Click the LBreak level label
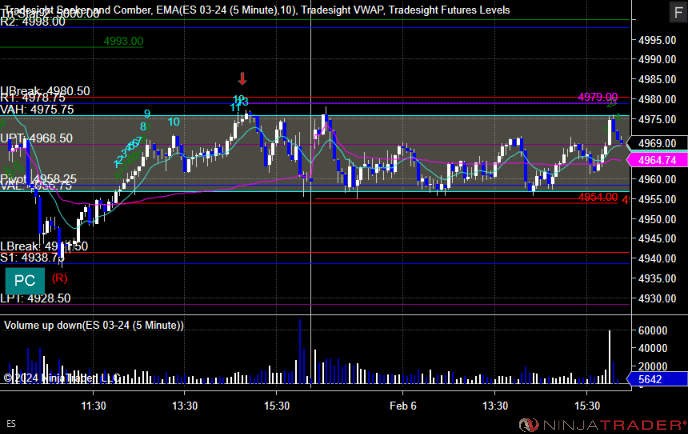The image size is (688, 434). 44,246
